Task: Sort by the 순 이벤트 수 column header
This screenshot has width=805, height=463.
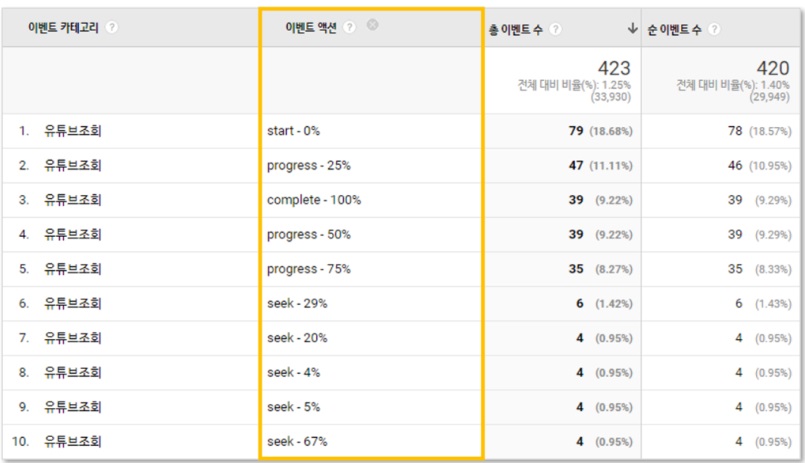Action: click(674, 30)
